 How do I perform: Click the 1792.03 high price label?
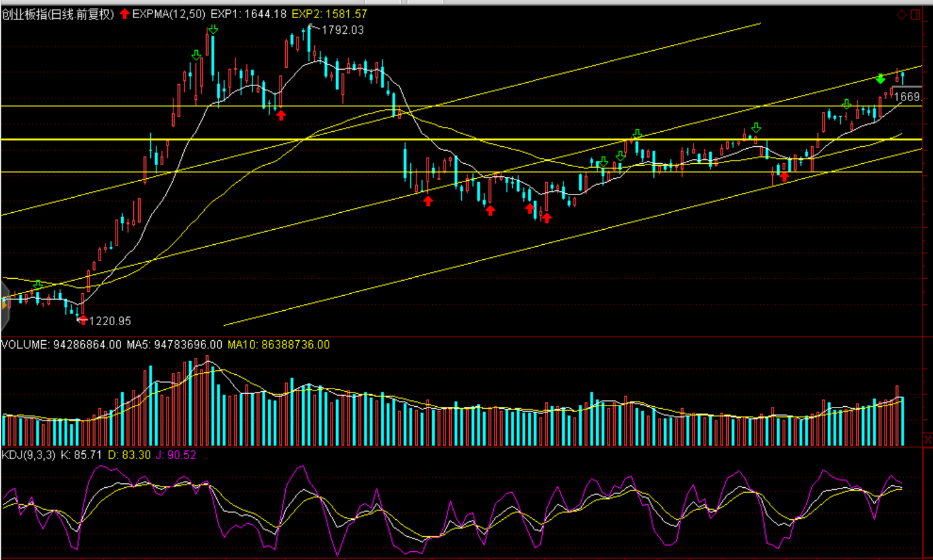click(342, 30)
